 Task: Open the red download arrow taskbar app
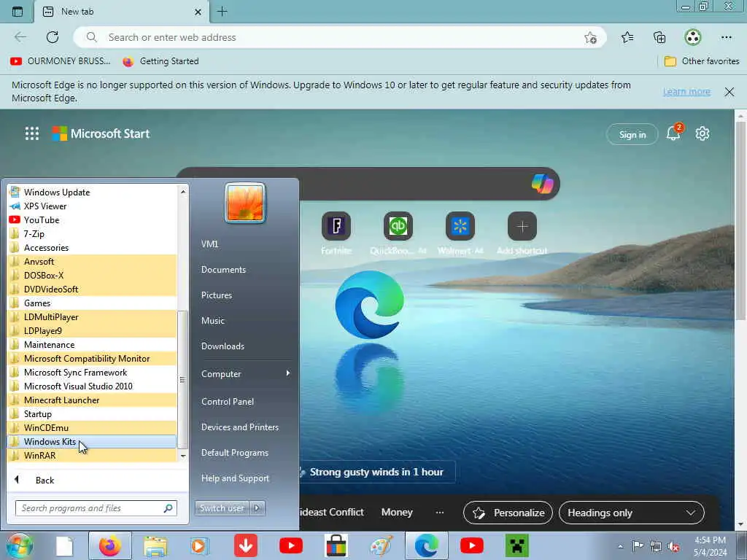pyautogui.click(x=246, y=545)
